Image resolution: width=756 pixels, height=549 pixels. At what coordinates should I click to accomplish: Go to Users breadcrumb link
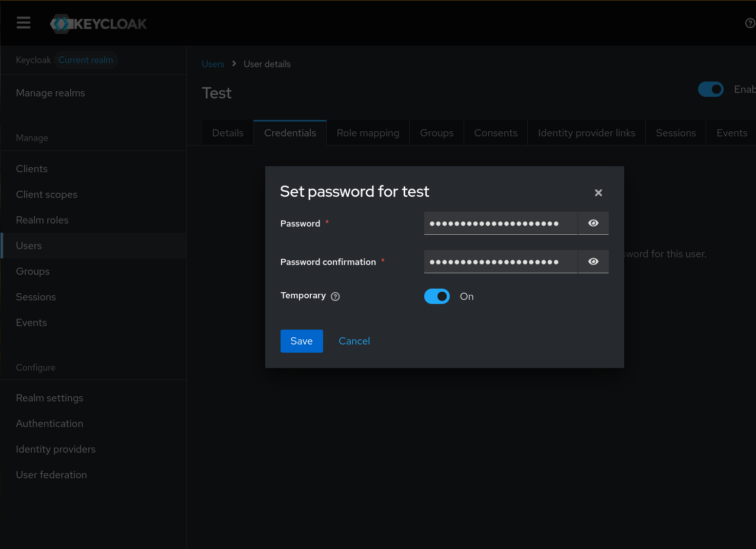click(213, 64)
